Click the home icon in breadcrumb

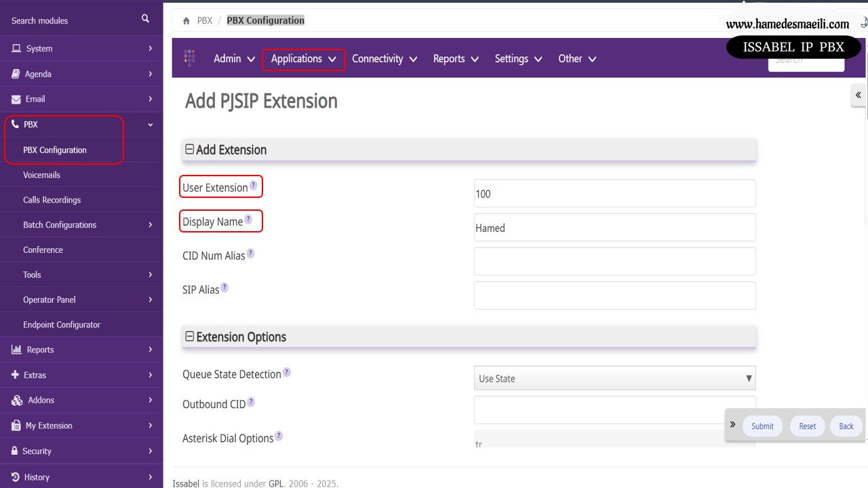pyautogui.click(x=186, y=21)
